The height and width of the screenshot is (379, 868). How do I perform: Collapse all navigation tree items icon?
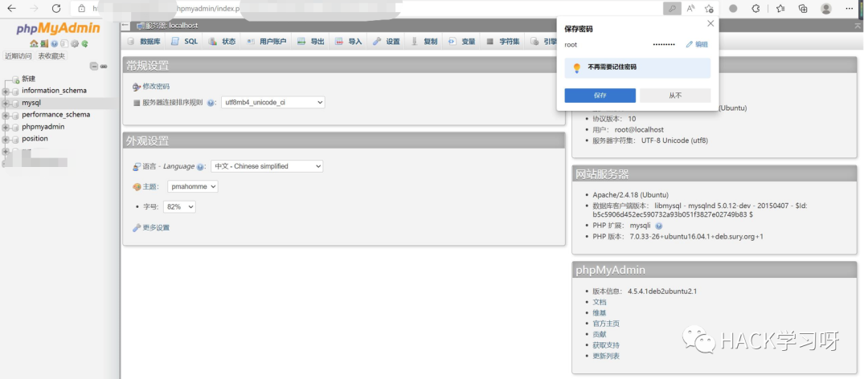[94, 67]
